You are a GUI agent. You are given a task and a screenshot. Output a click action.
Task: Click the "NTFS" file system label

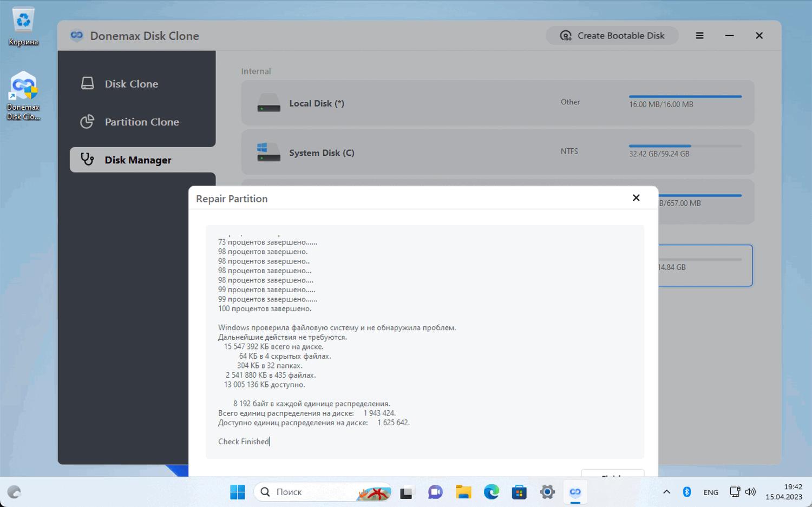(569, 151)
